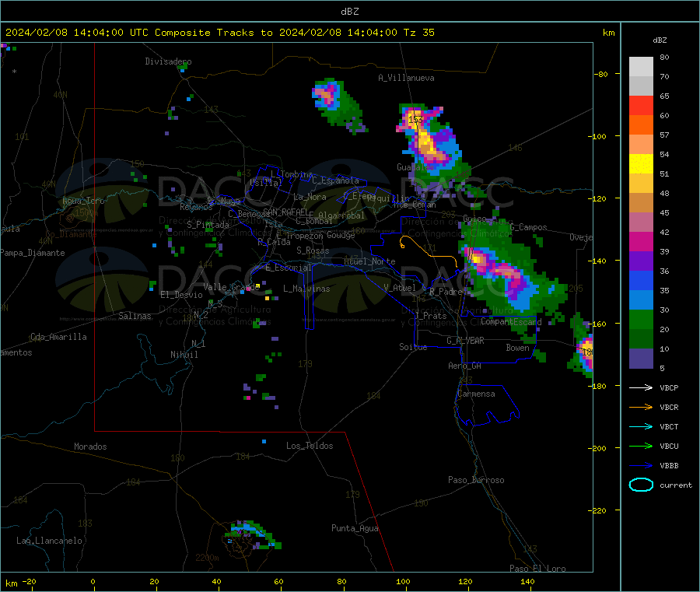Screen dimensions: 700x592
Task: Click the 'Divisadero' place label
Action: (168, 61)
